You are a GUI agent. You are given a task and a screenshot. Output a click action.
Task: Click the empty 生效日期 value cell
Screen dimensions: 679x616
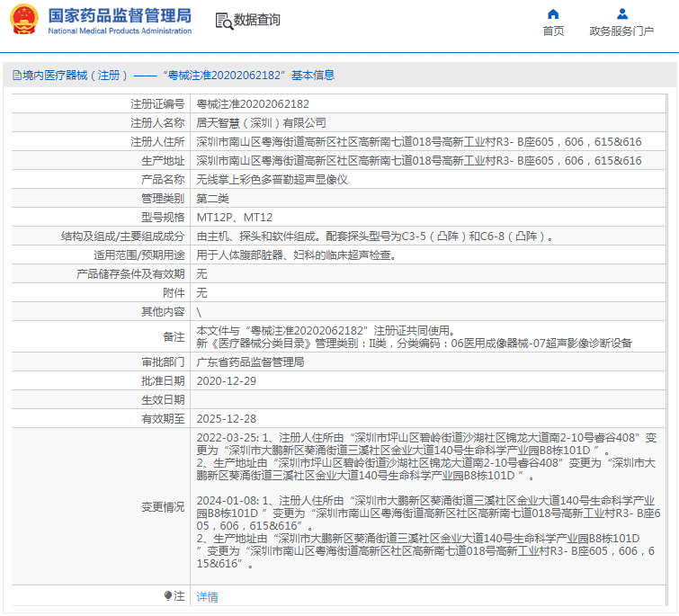pyautogui.click(x=427, y=399)
